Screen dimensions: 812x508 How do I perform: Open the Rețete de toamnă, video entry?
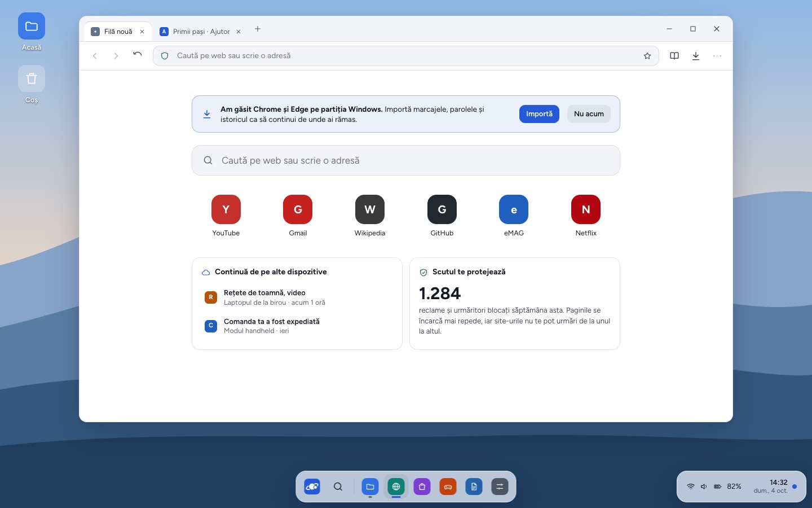point(297,297)
